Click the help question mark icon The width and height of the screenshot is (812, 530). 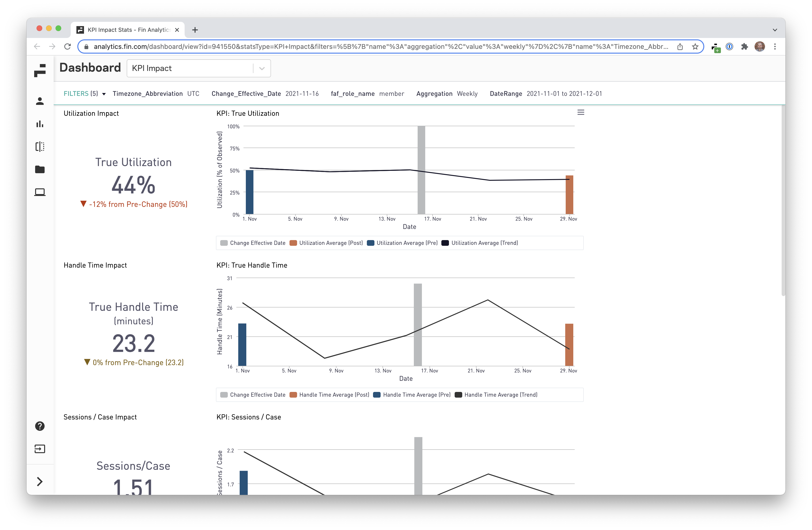(x=40, y=426)
